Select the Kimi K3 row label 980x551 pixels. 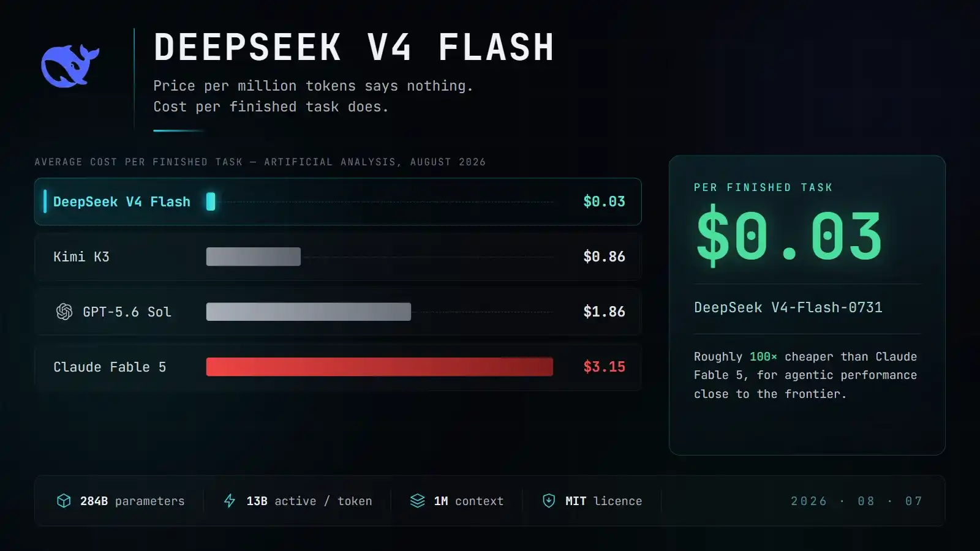pyautogui.click(x=81, y=257)
